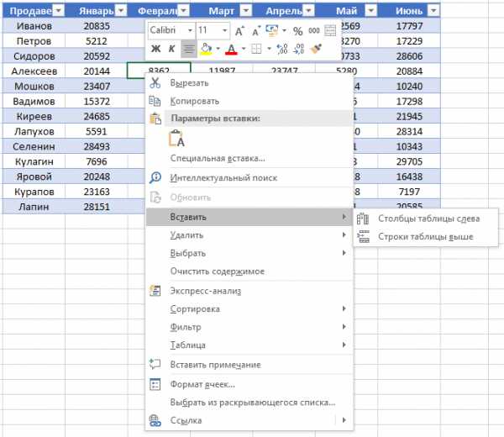Toggle italic (К) in mini toolbar
504x437 pixels.
coord(171,49)
